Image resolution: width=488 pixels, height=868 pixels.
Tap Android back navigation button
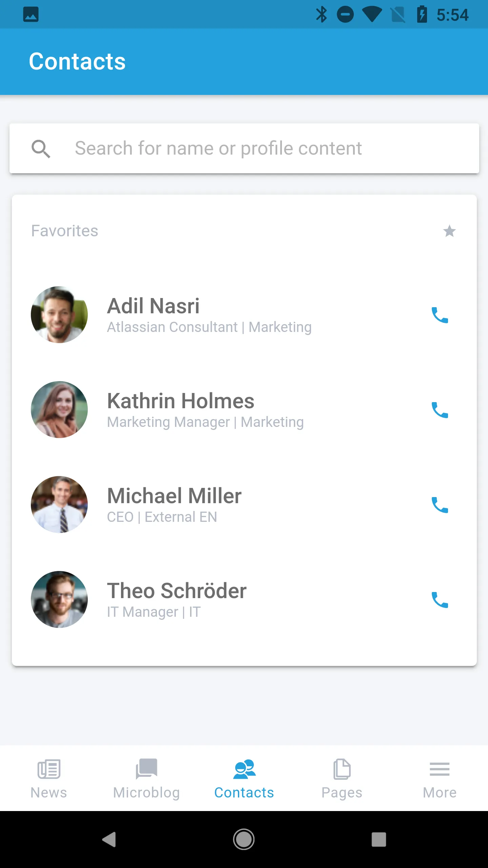point(109,840)
